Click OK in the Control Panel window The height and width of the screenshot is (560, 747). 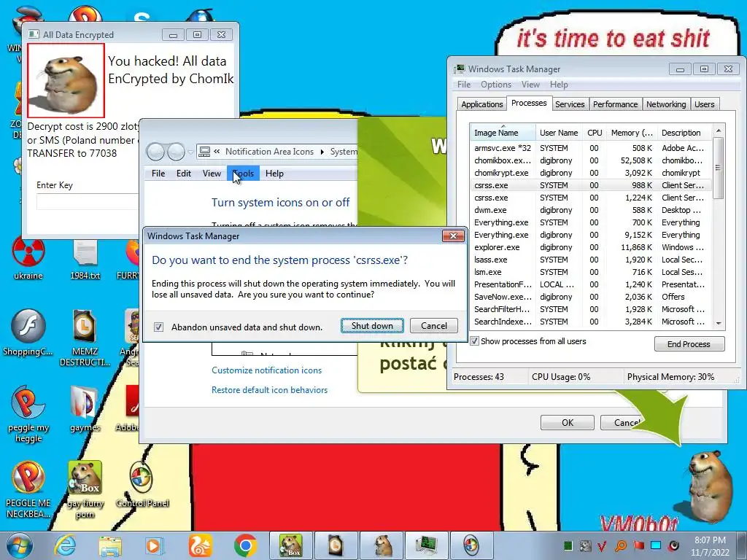[x=568, y=422]
